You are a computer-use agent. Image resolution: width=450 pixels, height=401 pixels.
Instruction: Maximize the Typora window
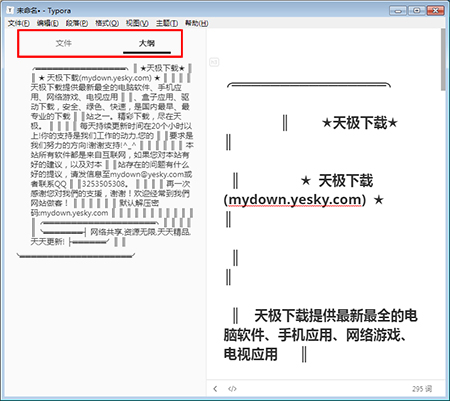pos(417,11)
